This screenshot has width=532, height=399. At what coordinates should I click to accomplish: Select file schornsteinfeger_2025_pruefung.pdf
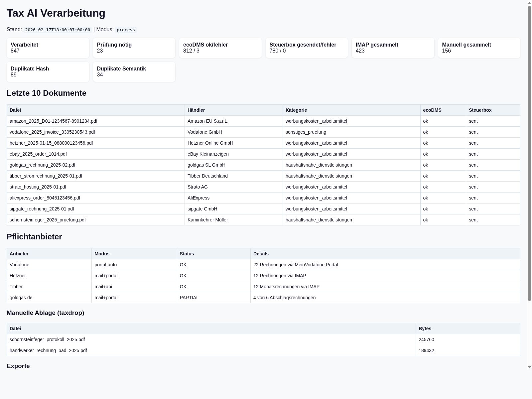point(48,220)
